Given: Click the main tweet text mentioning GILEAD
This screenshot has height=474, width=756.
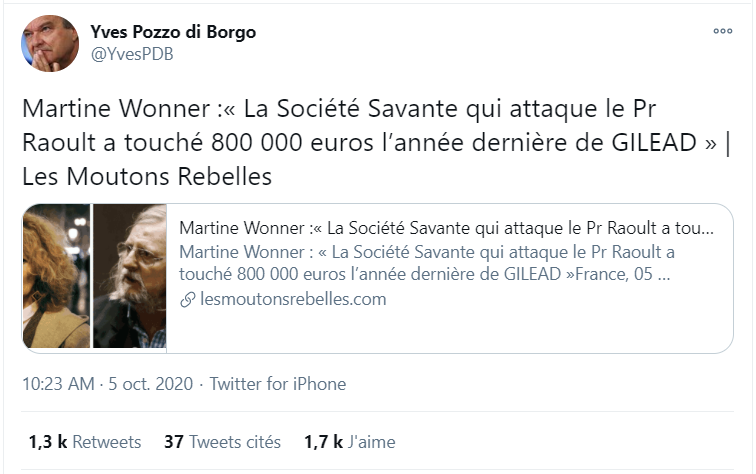Looking at the screenshot, I should click(x=376, y=142).
